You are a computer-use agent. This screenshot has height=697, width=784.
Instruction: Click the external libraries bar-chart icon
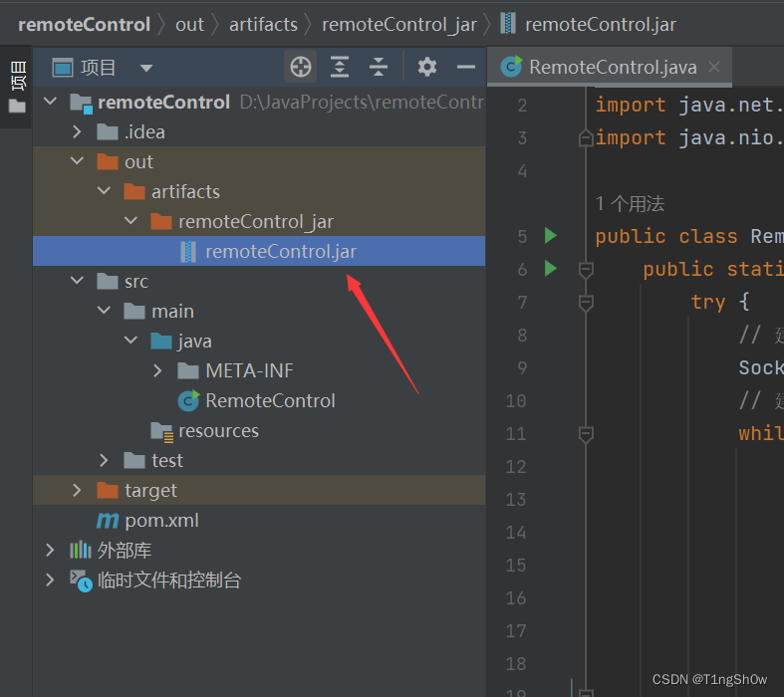click(x=81, y=550)
